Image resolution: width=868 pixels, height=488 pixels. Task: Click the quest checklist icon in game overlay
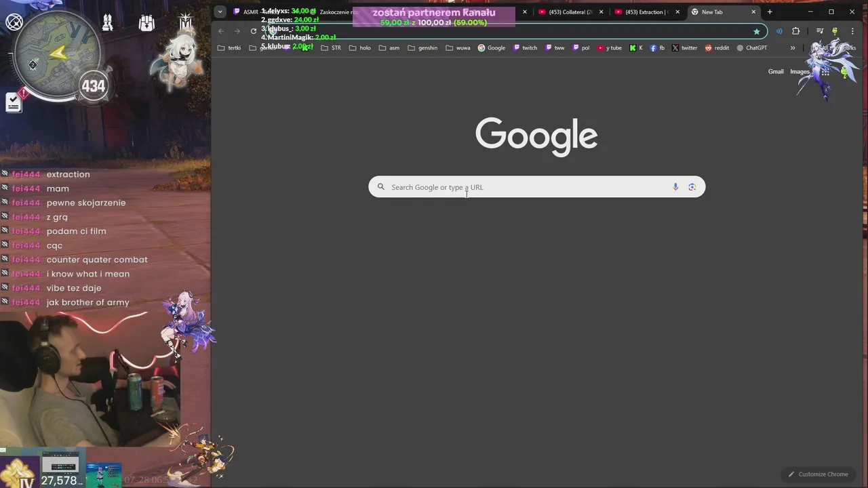tap(14, 102)
